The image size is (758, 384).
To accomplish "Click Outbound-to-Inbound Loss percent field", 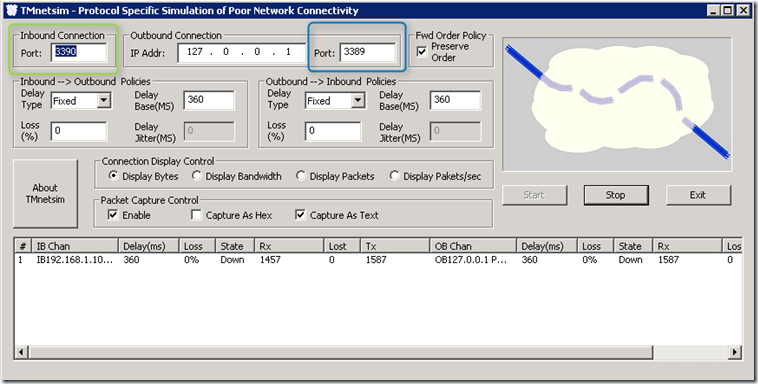I will [333, 131].
